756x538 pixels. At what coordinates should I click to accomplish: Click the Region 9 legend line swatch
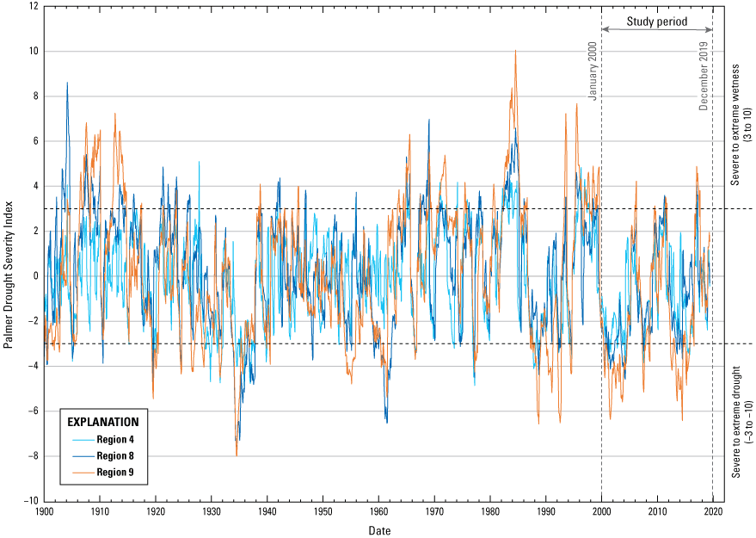79,472
